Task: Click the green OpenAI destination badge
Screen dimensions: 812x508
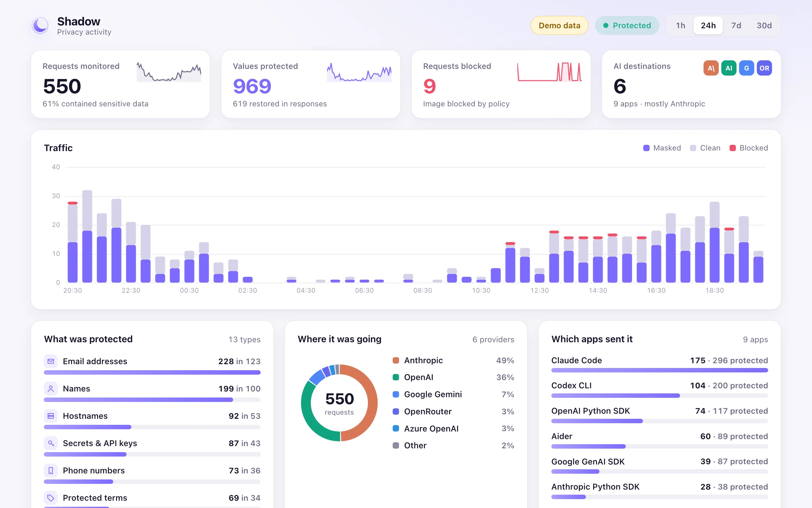Action: (x=729, y=68)
